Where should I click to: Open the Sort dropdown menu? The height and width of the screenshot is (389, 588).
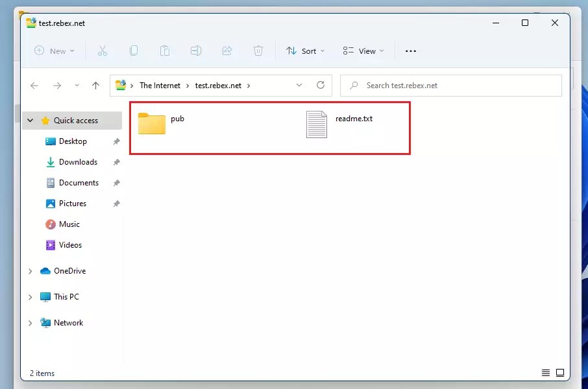point(305,51)
